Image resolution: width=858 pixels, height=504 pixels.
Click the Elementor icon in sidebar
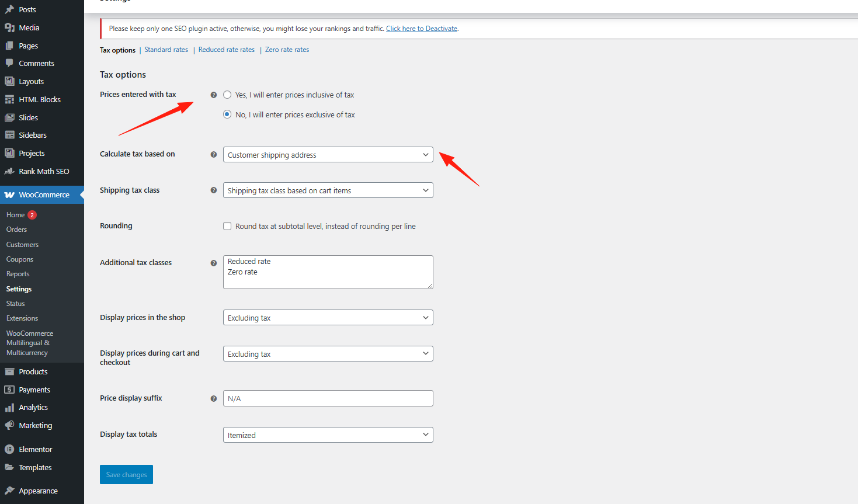[x=9, y=450]
